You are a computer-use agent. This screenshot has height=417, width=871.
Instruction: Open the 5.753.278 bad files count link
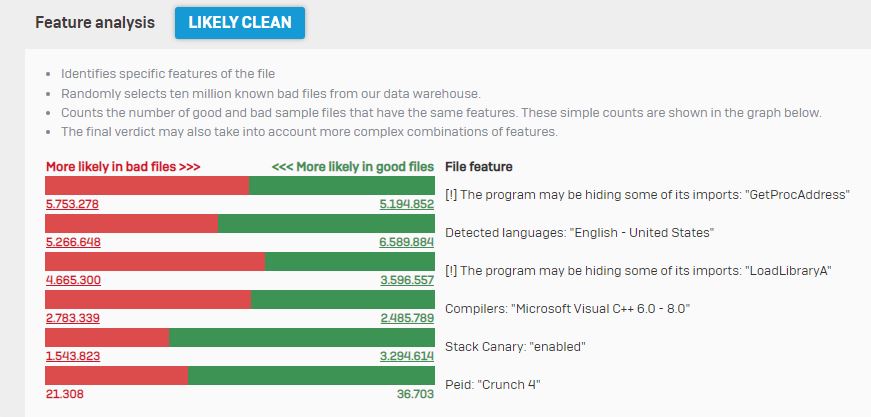72,204
